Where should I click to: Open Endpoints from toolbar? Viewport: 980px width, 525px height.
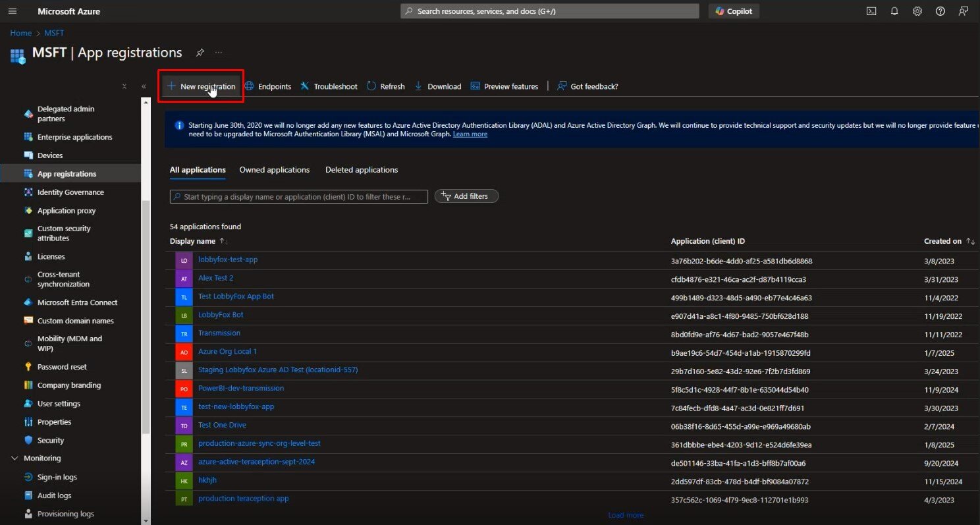click(x=267, y=86)
